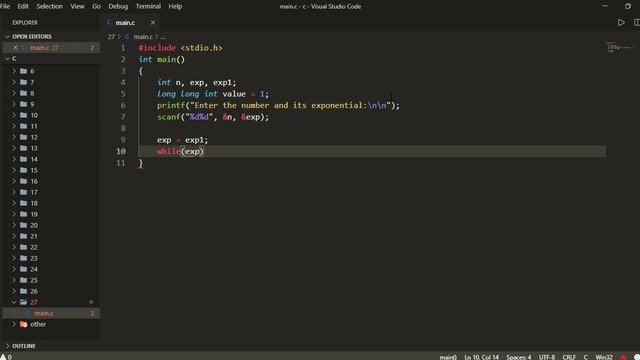Expand the other folder chevron
The height and width of the screenshot is (360, 640).
(x=14, y=324)
